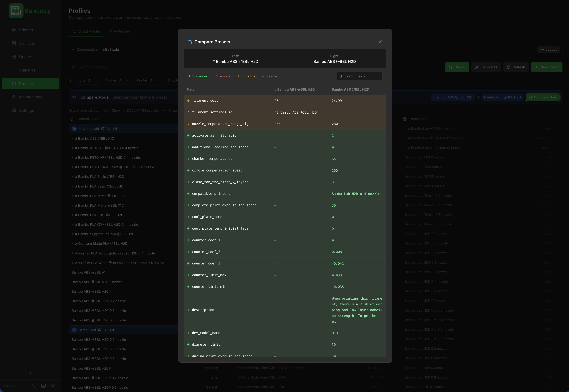Select the dev_model_name row
The height and width of the screenshot is (392, 569).
point(285,333)
